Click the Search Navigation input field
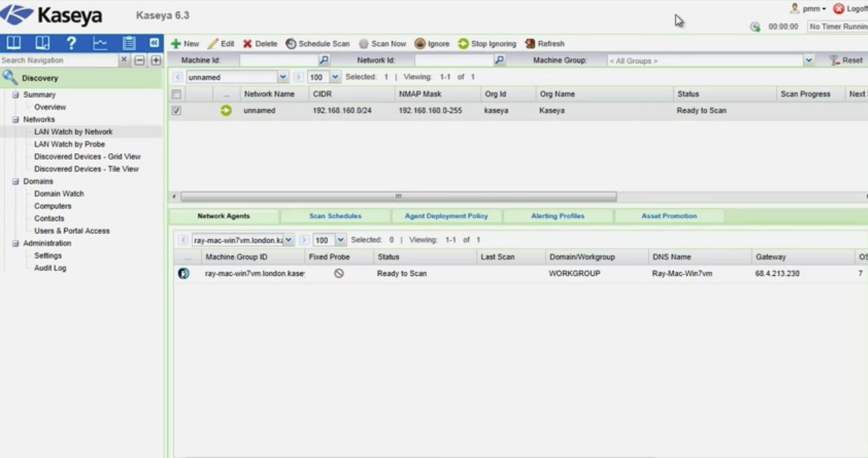Viewport: 868px width, 458px height. (x=59, y=60)
